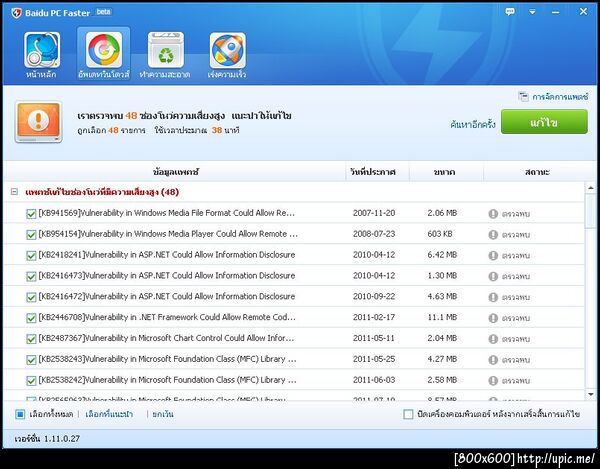The image size is (600, 469).
Task: Click the status icon for KB2538242
Action: click(493, 381)
